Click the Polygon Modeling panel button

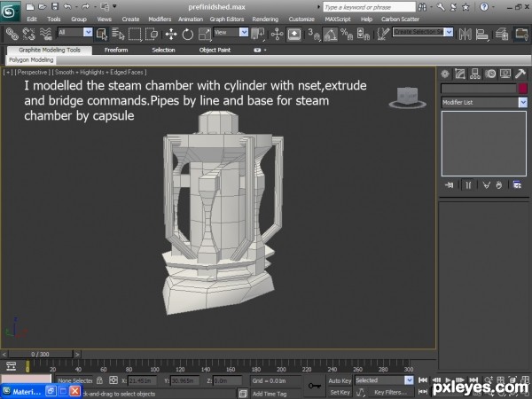pos(31,60)
